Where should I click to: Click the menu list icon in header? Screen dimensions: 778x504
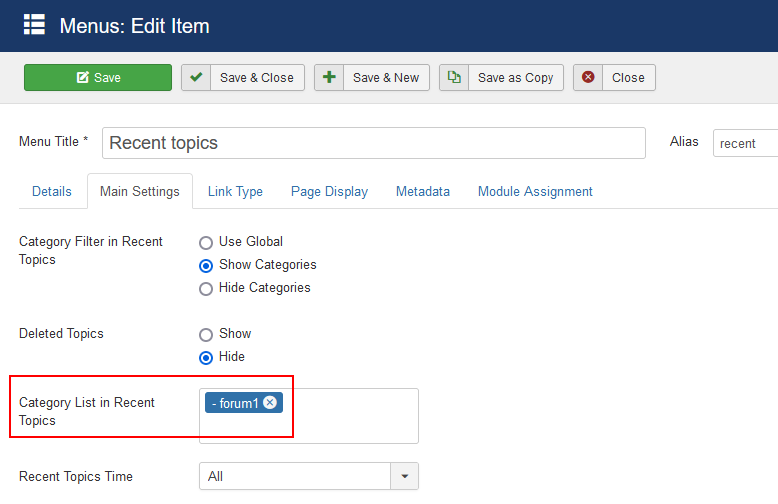[x=35, y=25]
